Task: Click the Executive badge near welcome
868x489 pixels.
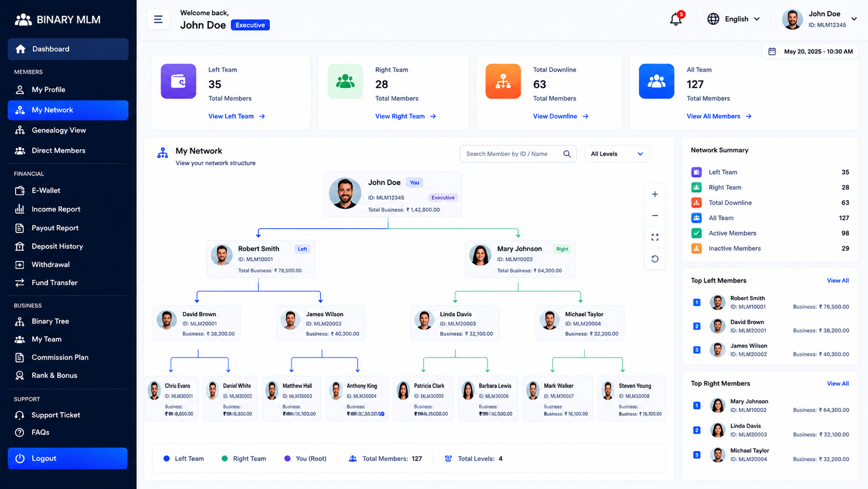Action: 250,25
